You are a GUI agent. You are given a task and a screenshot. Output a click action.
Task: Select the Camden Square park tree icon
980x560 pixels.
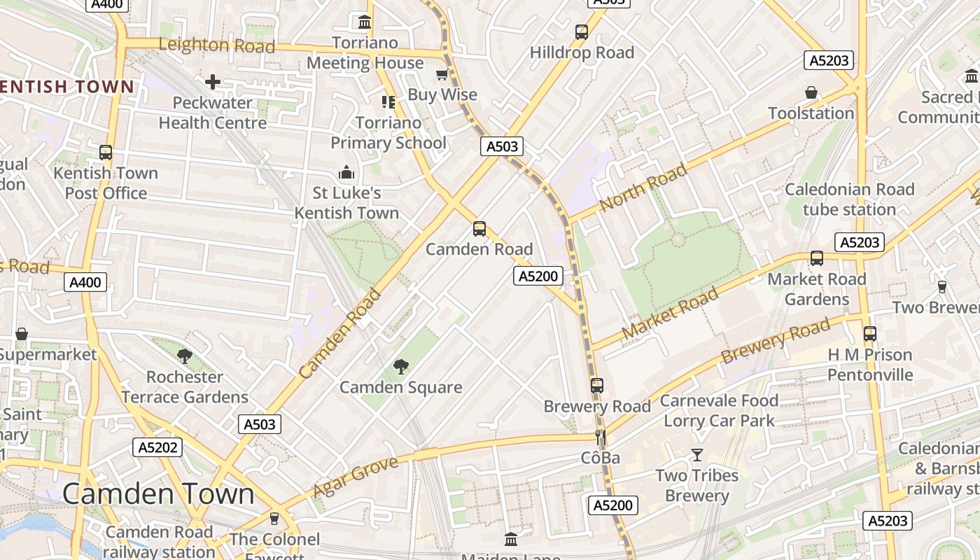(401, 366)
